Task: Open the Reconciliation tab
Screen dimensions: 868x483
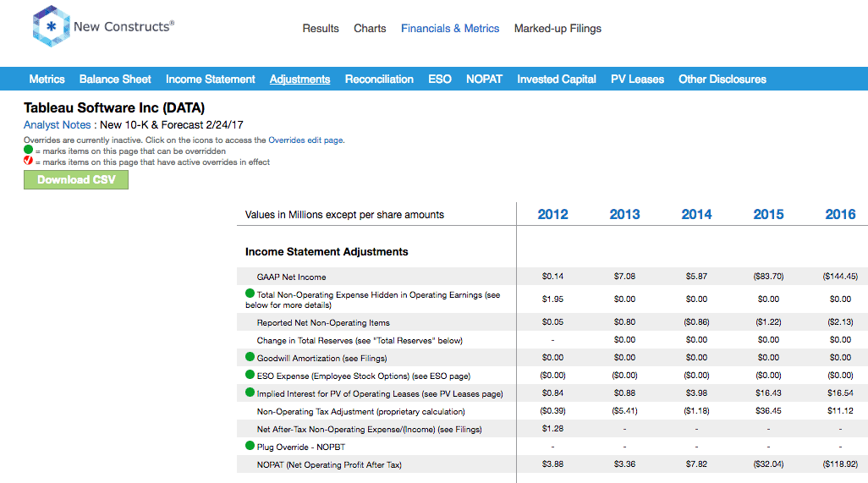Action: pyautogui.click(x=379, y=80)
